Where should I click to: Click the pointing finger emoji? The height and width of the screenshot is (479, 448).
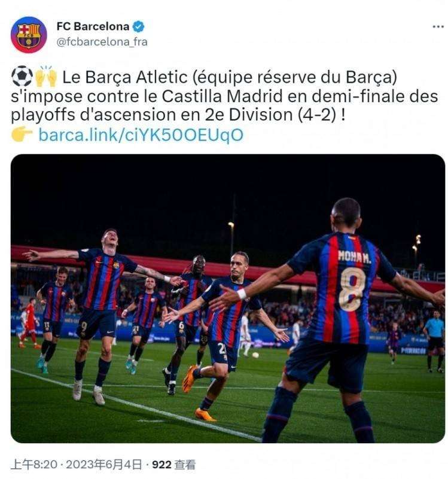tap(22, 134)
